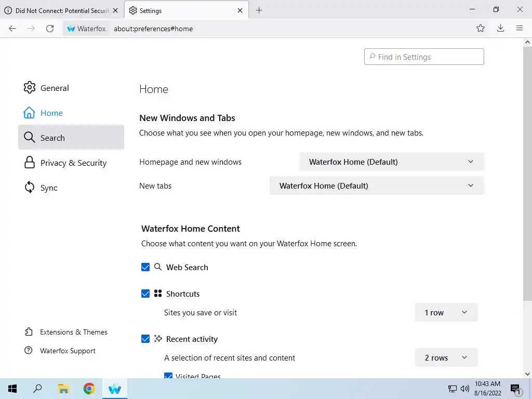Launch Google Chrome from taskbar
Screen dimensions: 532x399
(x=89, y=389)
